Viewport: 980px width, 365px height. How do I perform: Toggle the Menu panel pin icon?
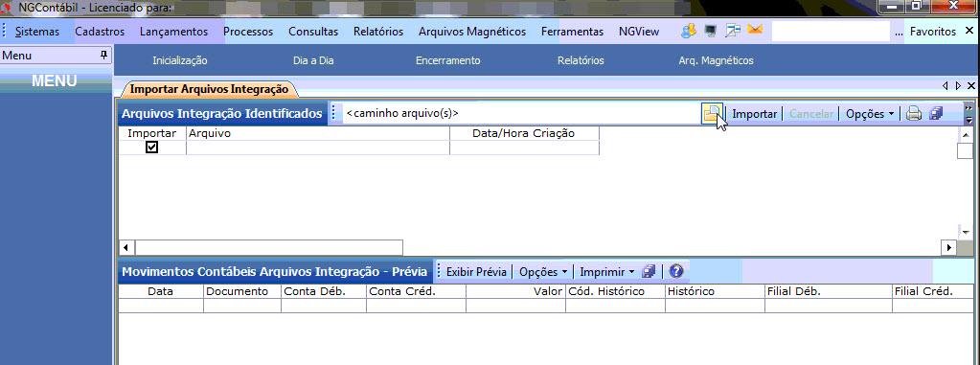coord(103,56)
